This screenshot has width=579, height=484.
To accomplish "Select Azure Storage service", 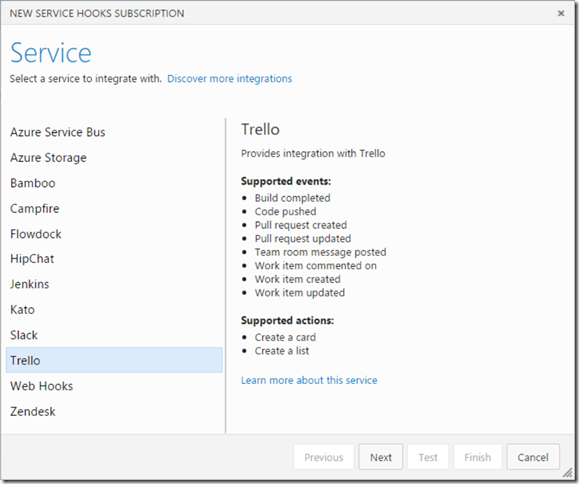I will [x=114, y=158].
